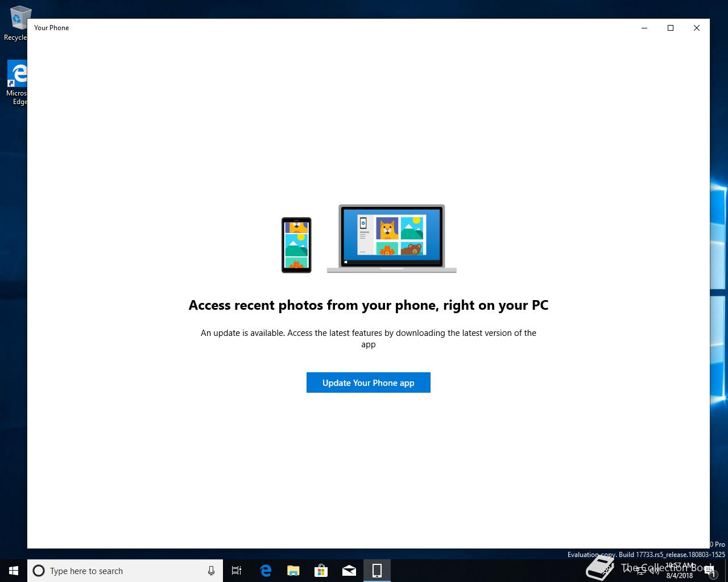
Task: Focus the Type here to search box
Action: [x=125, y=571]
